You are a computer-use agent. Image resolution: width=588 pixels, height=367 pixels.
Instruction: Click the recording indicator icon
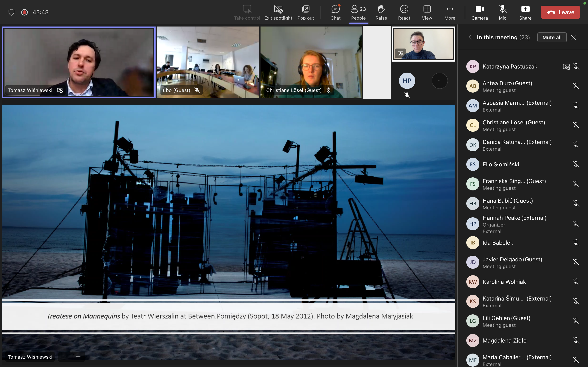tap(24, 12)
